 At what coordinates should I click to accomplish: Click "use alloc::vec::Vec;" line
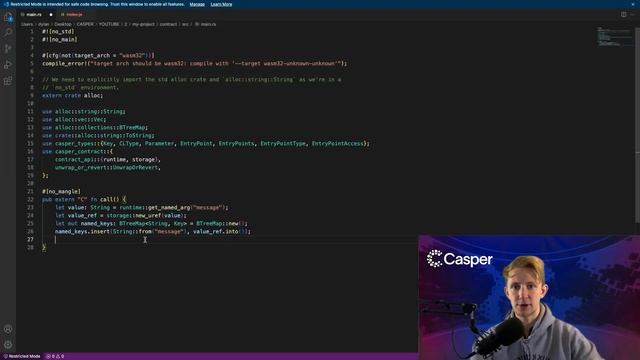(74, 120)
